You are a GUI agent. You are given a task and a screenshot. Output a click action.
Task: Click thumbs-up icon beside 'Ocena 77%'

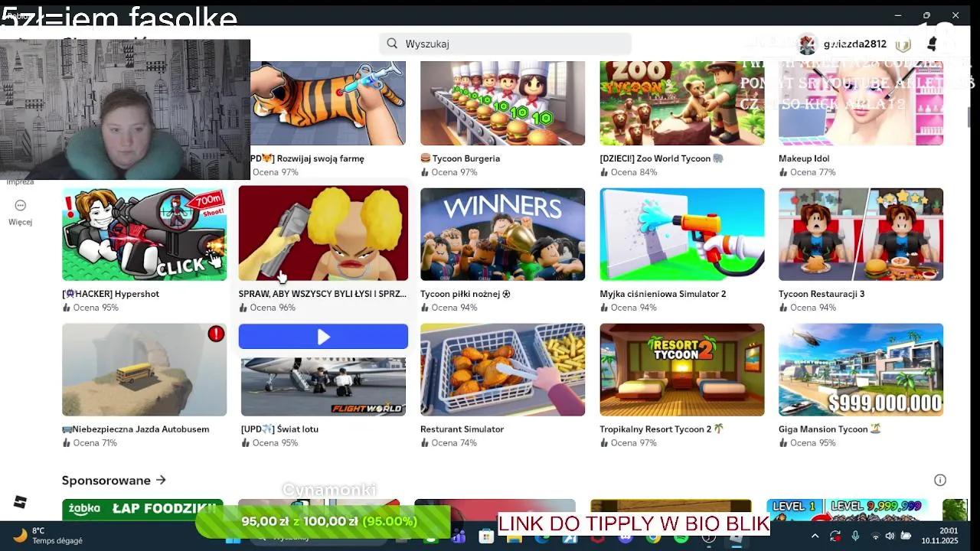[x=783, y=172]
